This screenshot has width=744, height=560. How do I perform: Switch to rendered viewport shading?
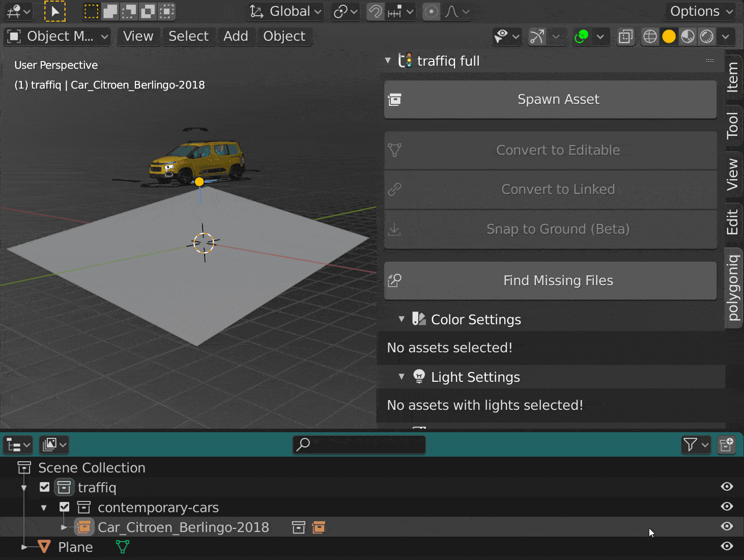coord(707,37)
